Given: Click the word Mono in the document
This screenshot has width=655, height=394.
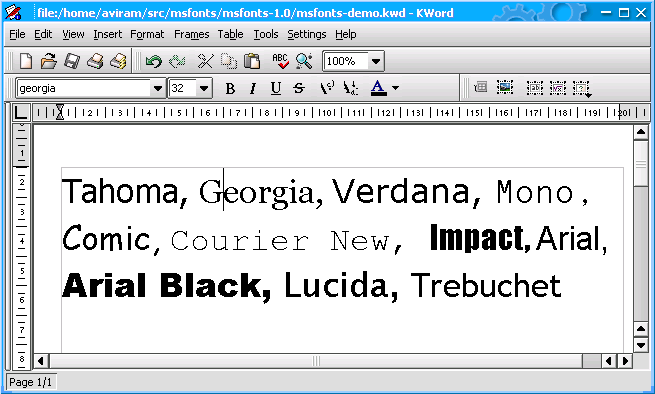Looking at the screenshot, I should [535, 192].
